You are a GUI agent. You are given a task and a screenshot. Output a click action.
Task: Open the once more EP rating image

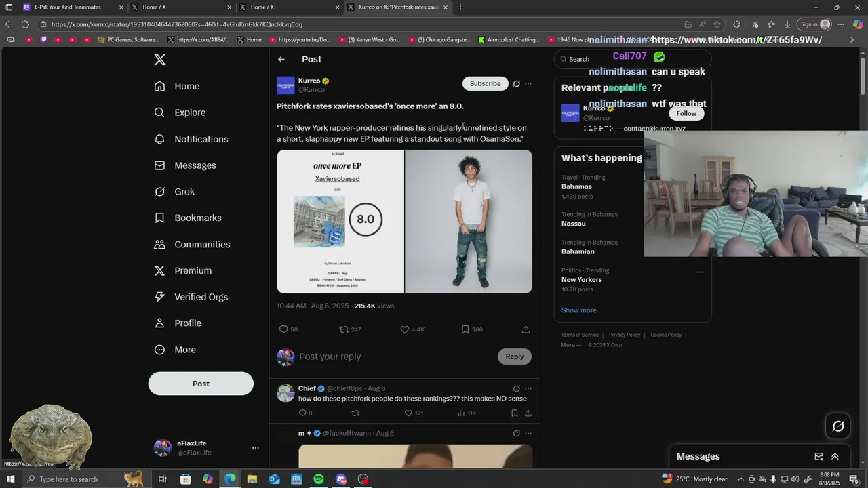(340, 222)
